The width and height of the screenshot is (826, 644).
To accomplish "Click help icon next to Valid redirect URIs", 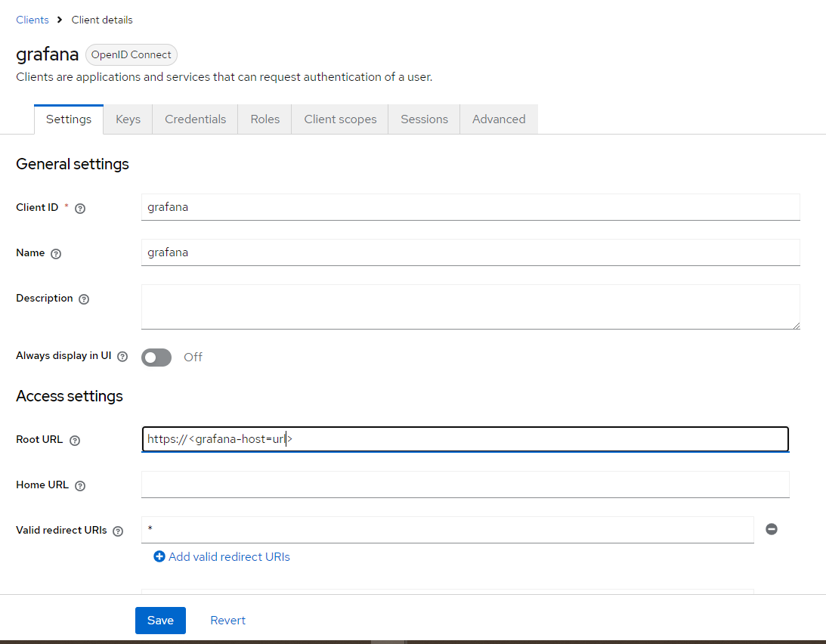I will [118, 531].
